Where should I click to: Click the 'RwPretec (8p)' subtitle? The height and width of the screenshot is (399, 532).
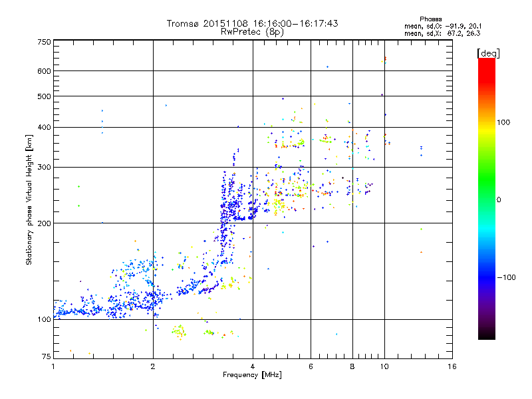click(252, 32)
